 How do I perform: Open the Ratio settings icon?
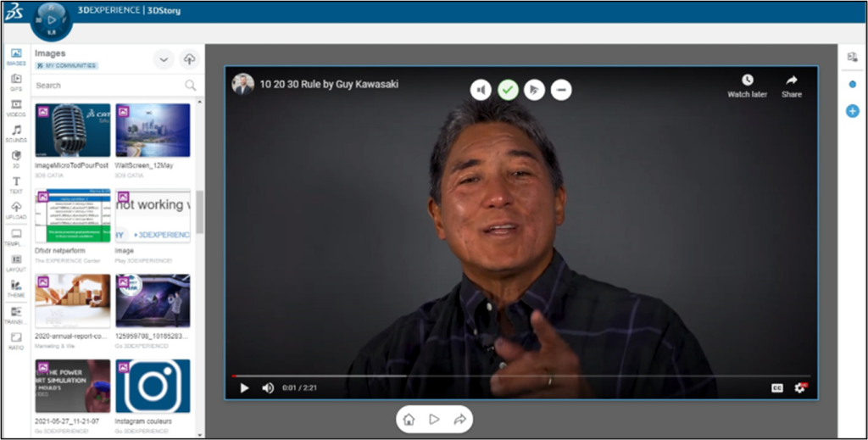click(x=16, y=340)
